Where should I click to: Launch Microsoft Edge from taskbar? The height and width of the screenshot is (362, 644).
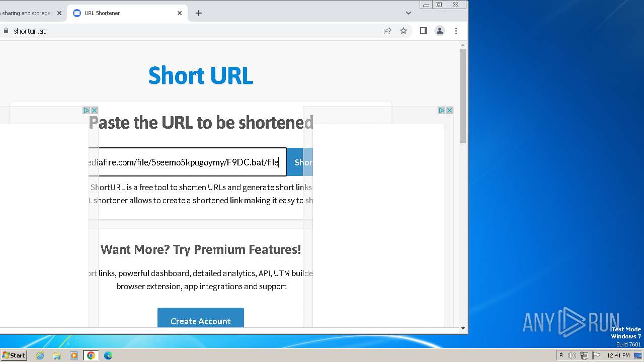pyautogui.click(x=108, y=355)
